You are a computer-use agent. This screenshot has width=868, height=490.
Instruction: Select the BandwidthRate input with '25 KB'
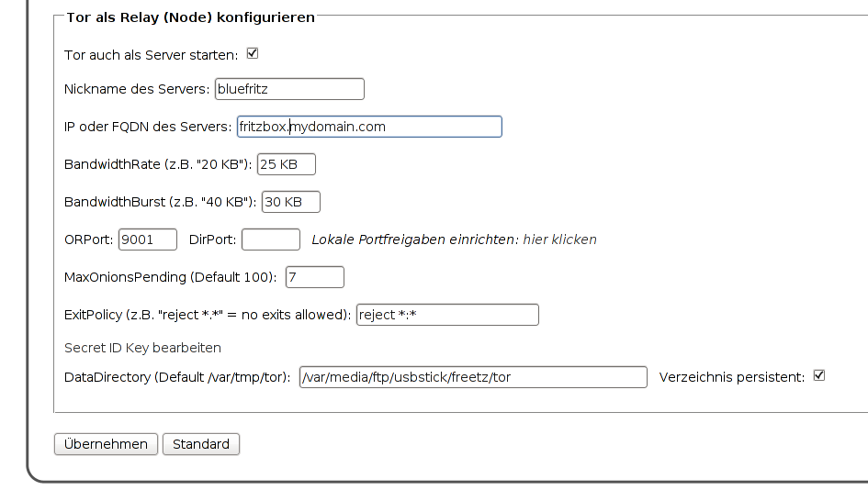[x=287, y=164]
